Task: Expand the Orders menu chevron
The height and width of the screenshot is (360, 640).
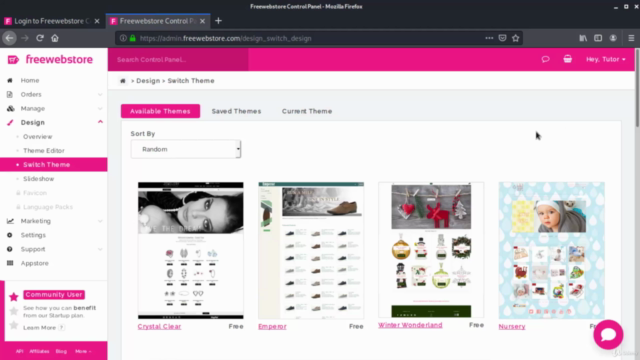Action: coord(100,95)
